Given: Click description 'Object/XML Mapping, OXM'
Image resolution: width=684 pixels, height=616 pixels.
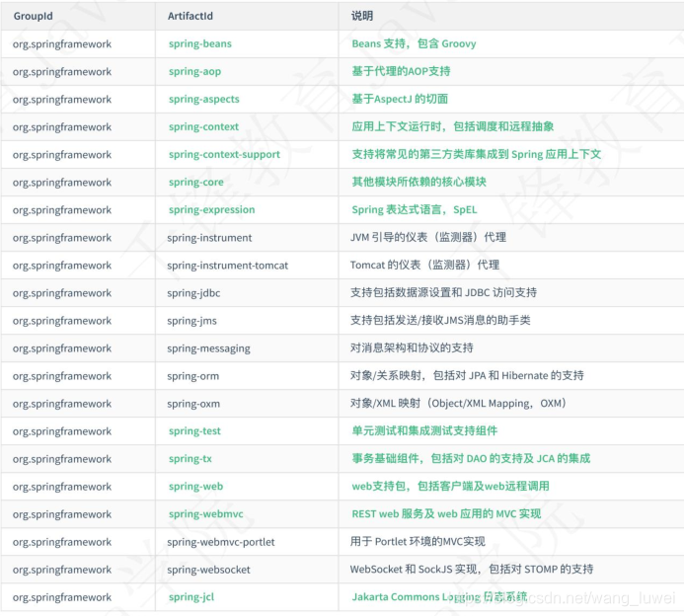Looking at the screenshot, I should pos(458,404).
